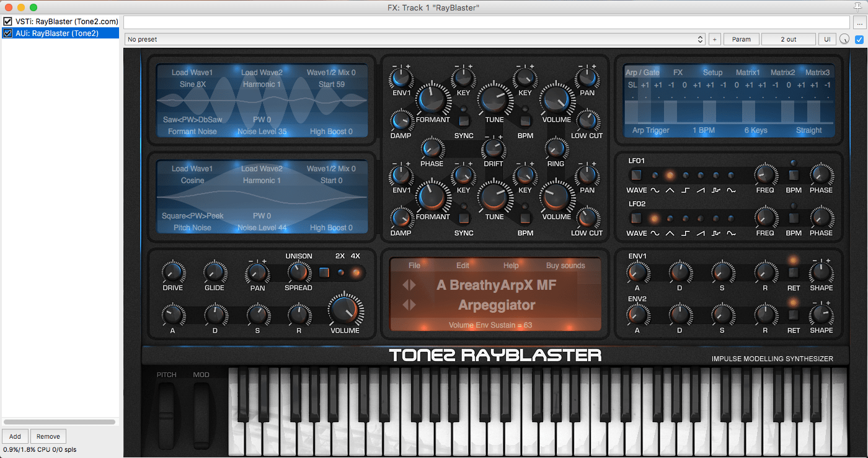
Task: Open the Straight shuffle selector
Action: coord(809,130)
